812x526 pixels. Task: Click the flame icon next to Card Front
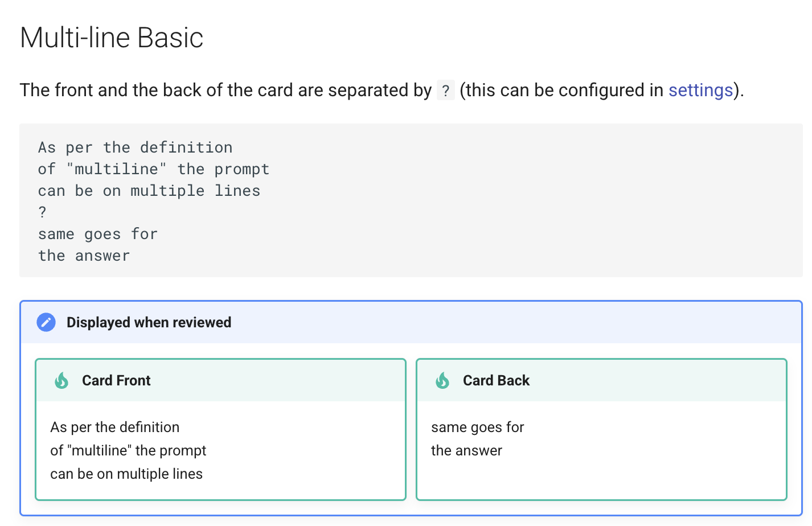pos(61,380)
